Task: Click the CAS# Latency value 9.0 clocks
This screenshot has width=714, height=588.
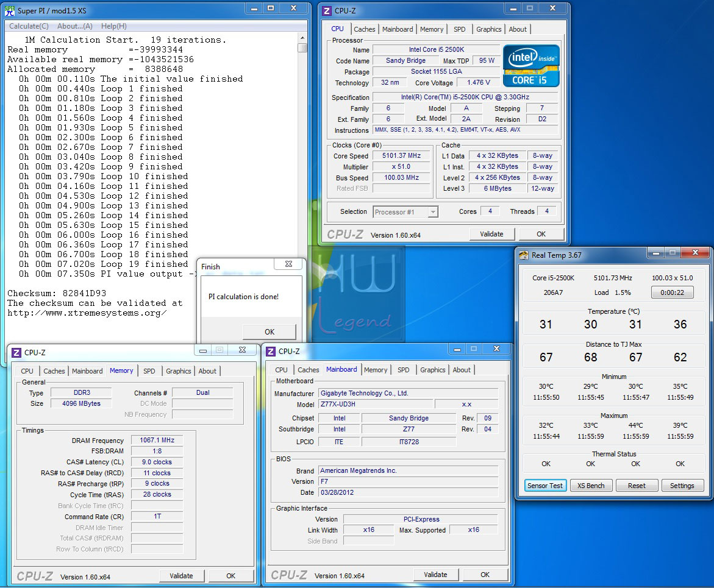Action: click(x=157, y=462)
